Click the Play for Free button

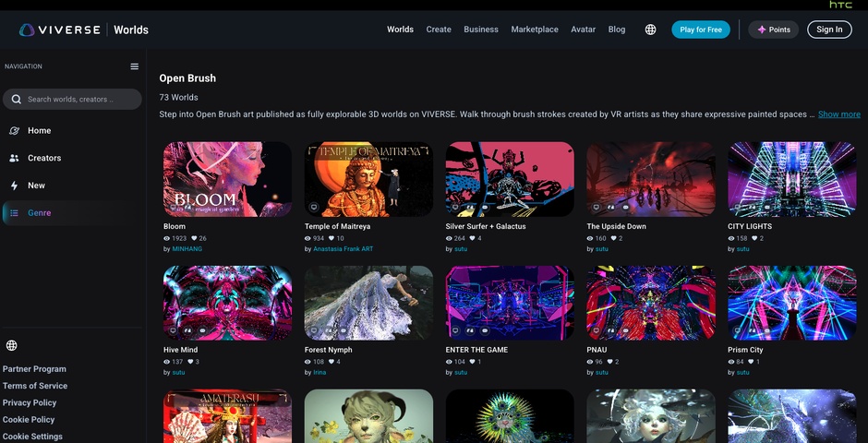(x=701, y=30)
